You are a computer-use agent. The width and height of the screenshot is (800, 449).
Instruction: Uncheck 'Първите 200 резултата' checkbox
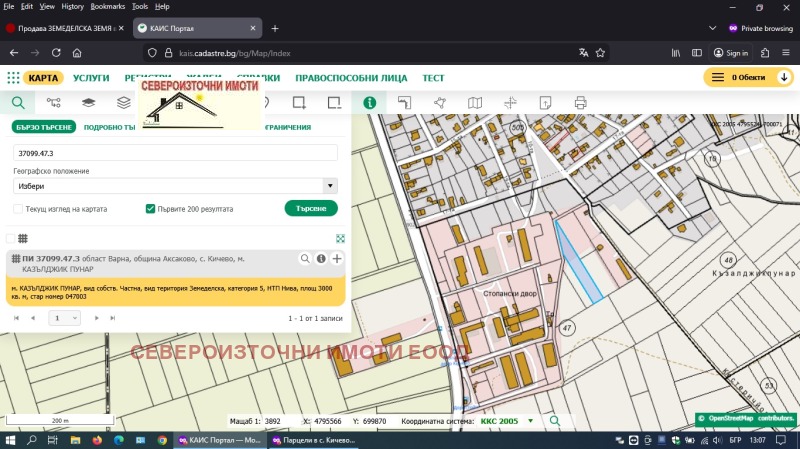[x=150, y=209]
